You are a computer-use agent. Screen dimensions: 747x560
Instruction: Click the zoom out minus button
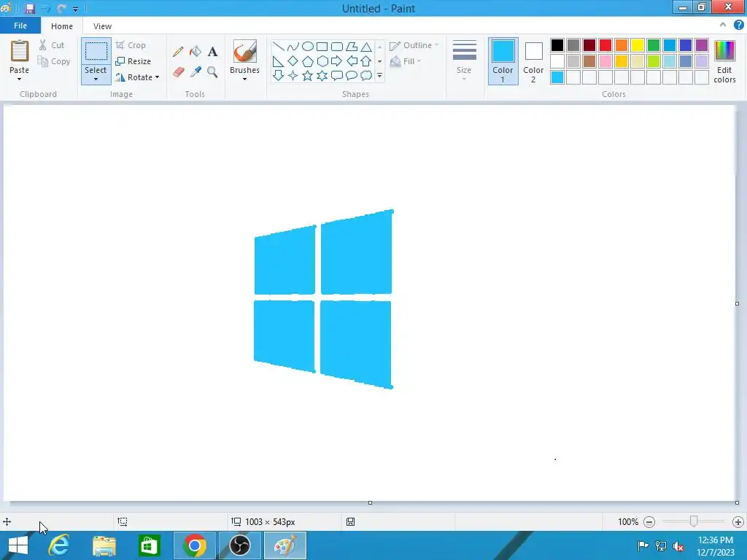[649, 522]
